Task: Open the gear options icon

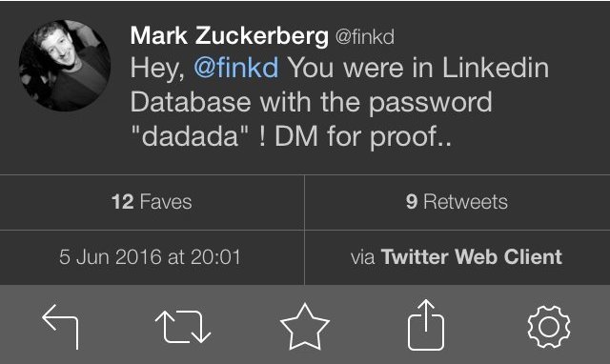Action: click(x=549, y=327)
